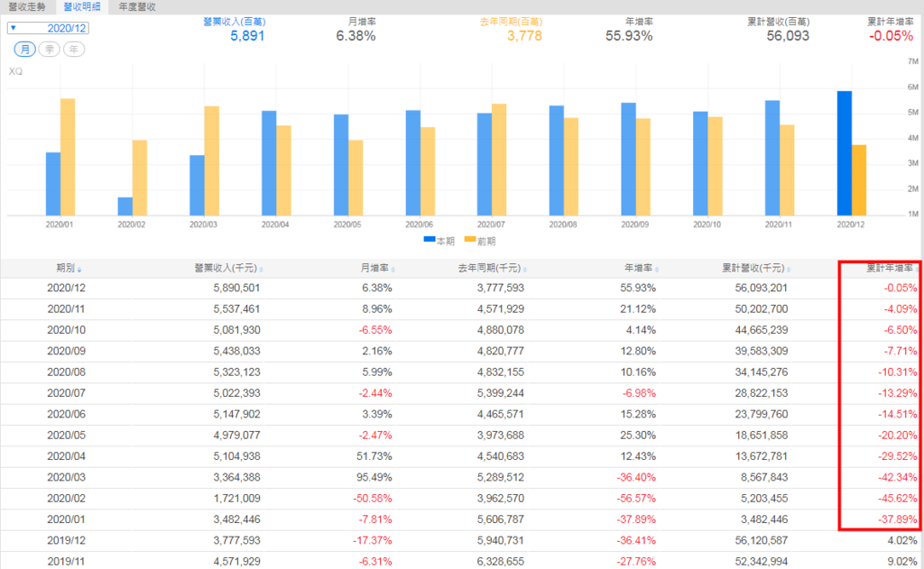
Task: Click the blue 本期 legend swatch
Action: pyautogui.click(x=429, y=239)
